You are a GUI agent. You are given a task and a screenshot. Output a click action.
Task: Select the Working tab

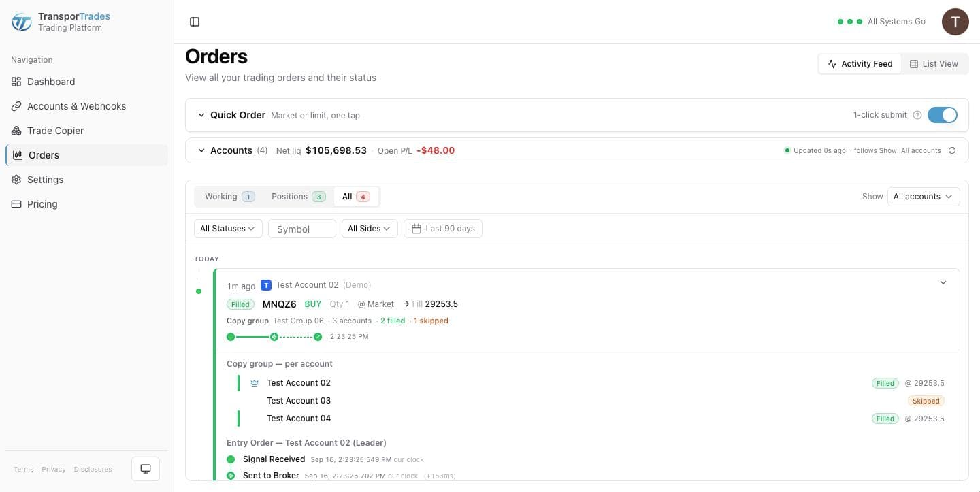click(x=229, y=197)
